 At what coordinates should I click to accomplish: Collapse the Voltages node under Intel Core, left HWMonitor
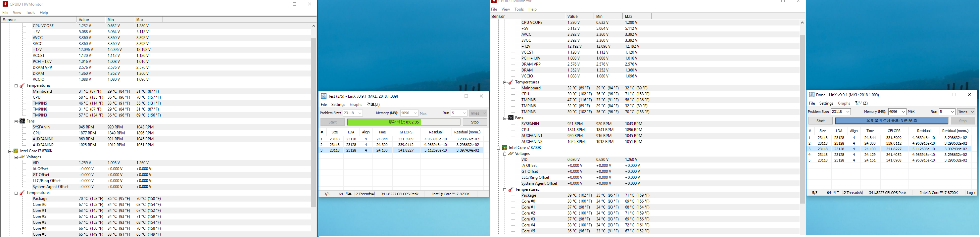pyautogui.click(x=16, y=157)
